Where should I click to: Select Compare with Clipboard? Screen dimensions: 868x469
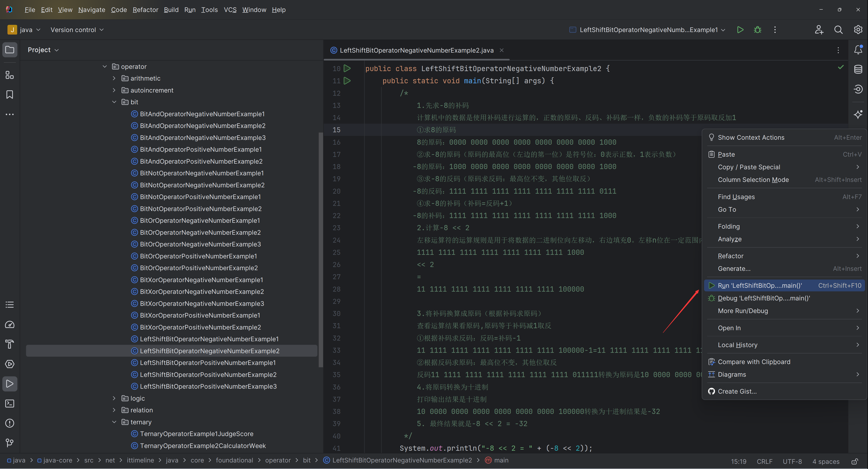pos(784,362)
